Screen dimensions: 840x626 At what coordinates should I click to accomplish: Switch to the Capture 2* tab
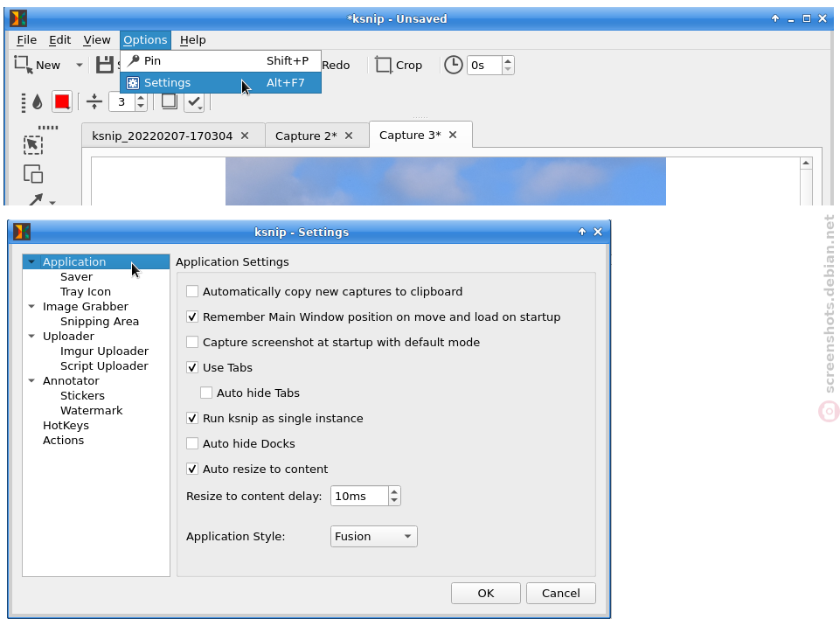306,136
